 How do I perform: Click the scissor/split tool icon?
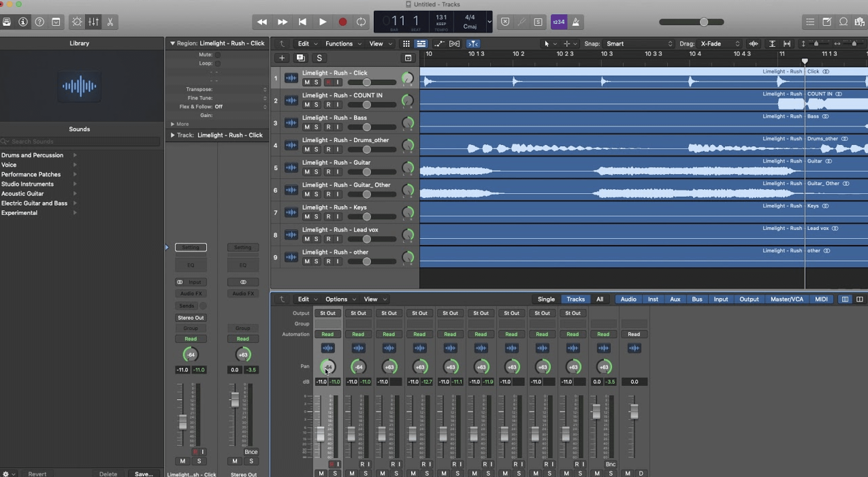pos(111,22)
